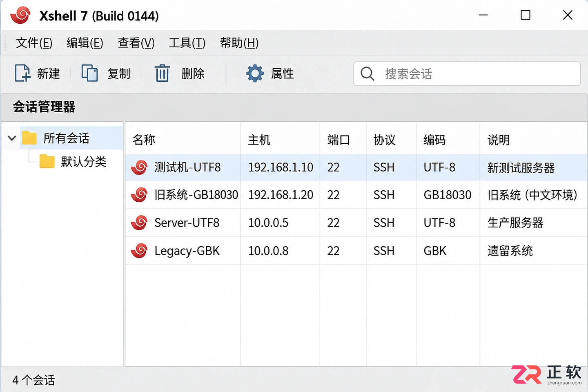Click host cell 192.168.1.10
This screenshot has height=392, width=588.
click(281, 167)
